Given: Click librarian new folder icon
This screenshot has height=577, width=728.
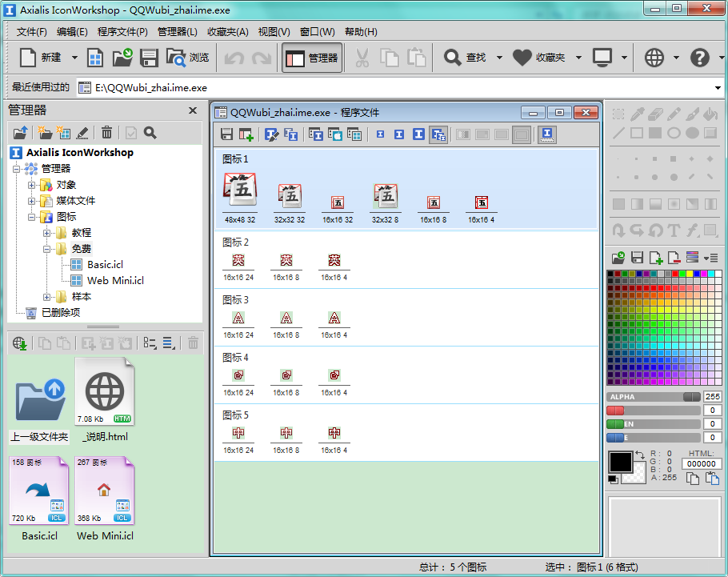Looking at the screenshot, I should coord(45,133).
